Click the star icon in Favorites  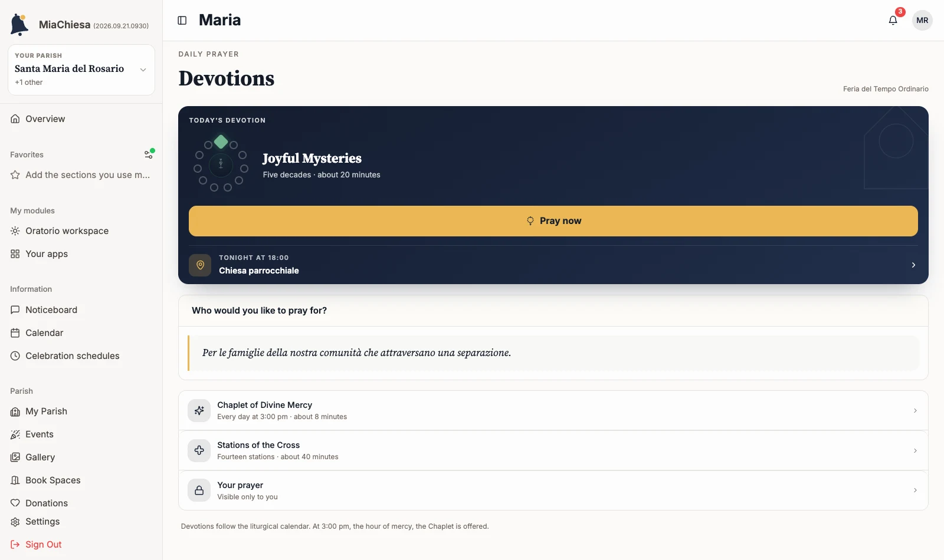[x=15, y=175]
